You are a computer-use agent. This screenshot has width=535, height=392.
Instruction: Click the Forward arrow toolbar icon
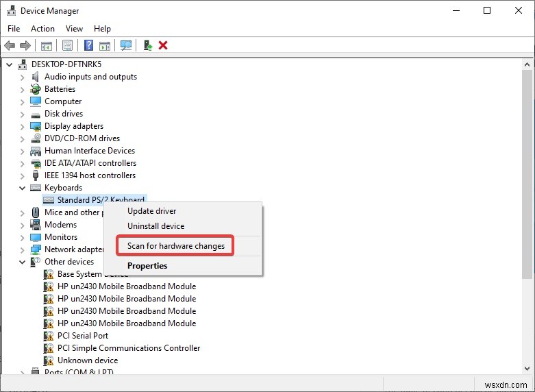point(25,45)
